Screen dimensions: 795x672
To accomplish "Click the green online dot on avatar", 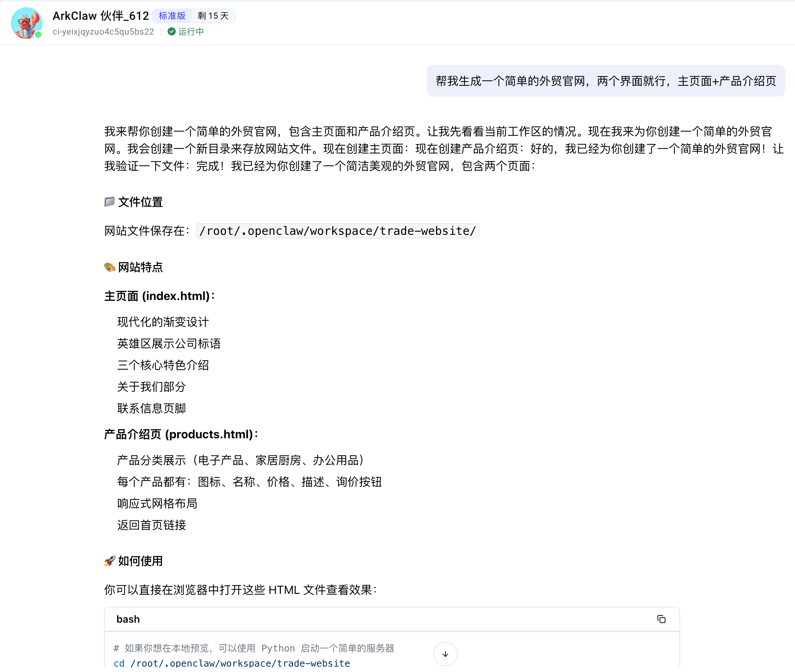I will [x=39, y=35].
